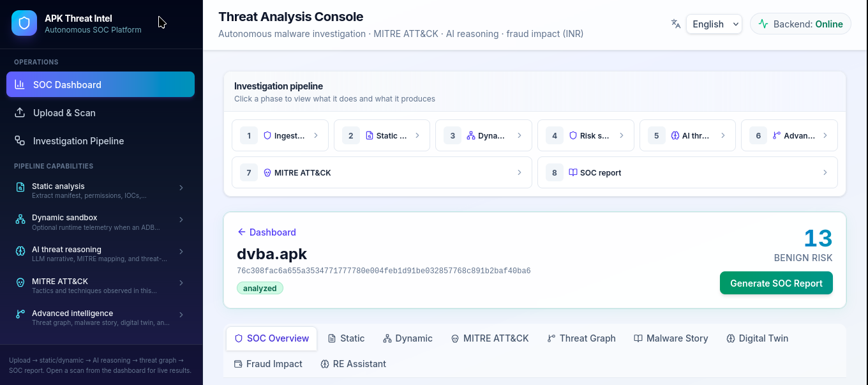Screen dimensions: 868x385
Task: Click the wallet icon on Fraud Impact tab
Action: click(238, 364)
